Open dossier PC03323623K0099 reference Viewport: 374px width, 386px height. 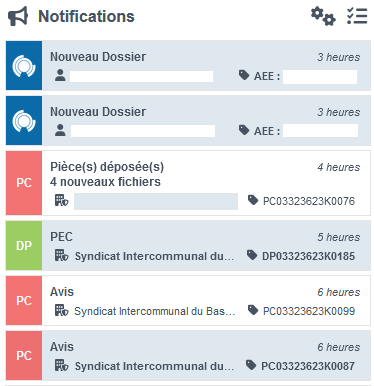tap(309, 311)
